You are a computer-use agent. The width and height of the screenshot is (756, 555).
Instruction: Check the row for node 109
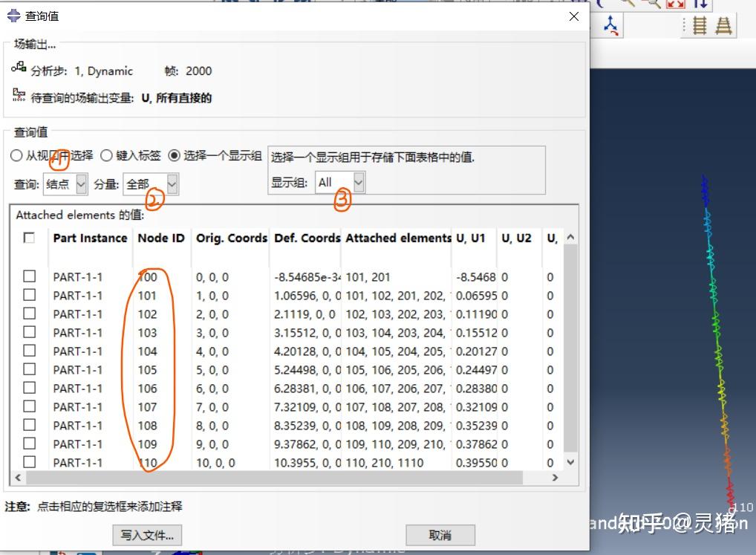30,443
